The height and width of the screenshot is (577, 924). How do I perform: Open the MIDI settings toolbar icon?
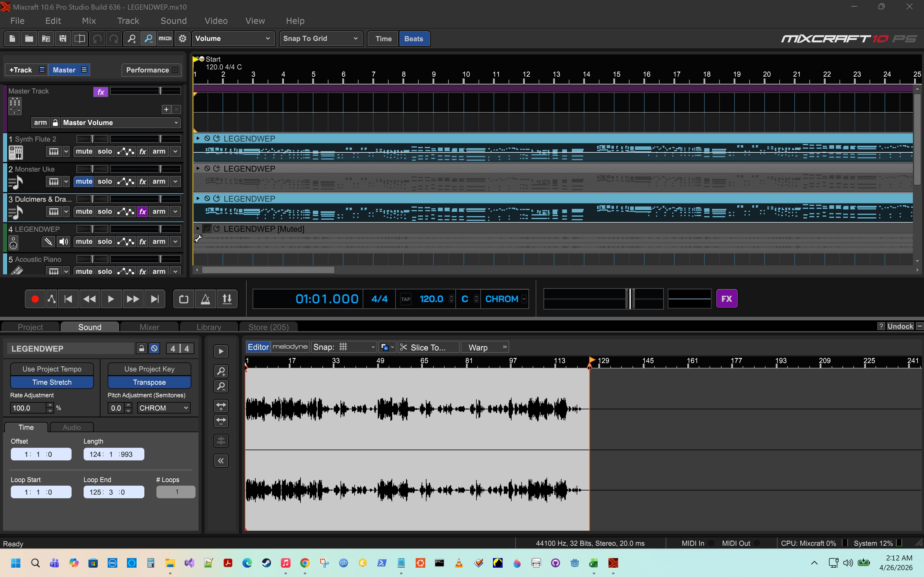point(165,38)
